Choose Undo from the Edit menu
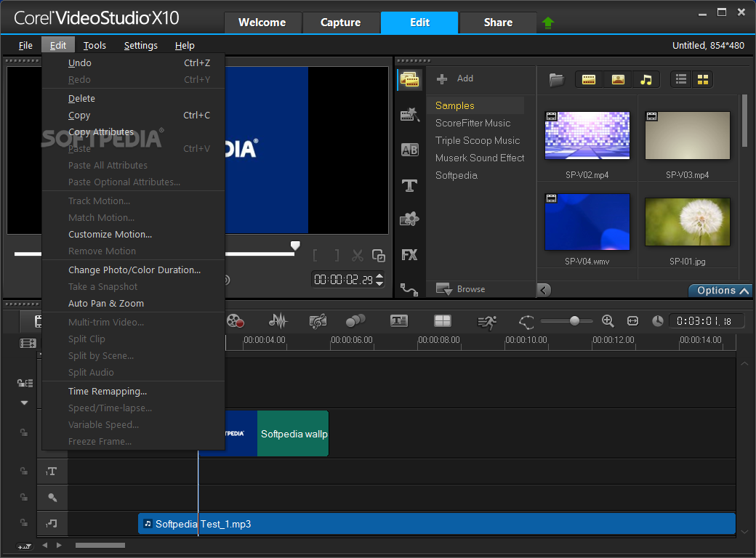Screen dimensions: 756x558 [134, 62]
